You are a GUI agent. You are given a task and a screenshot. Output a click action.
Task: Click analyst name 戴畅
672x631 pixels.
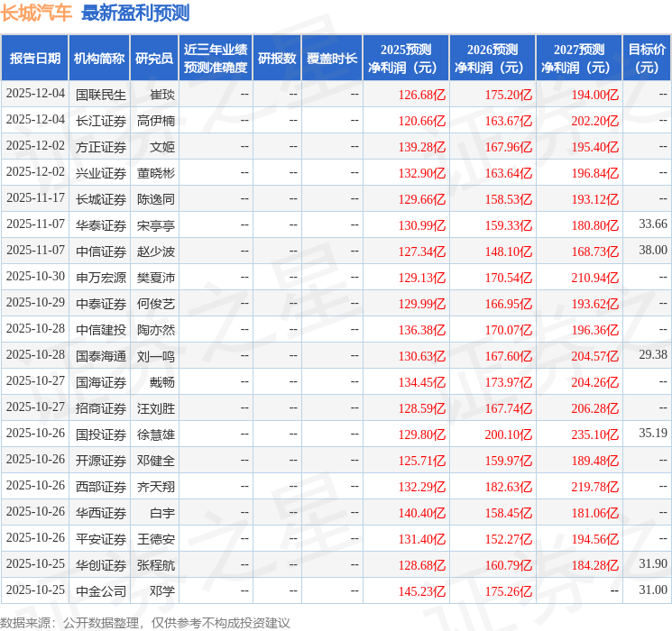pos(162,381)
